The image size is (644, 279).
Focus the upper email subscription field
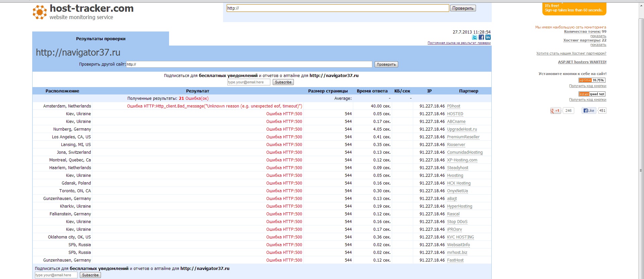(249, 82)
